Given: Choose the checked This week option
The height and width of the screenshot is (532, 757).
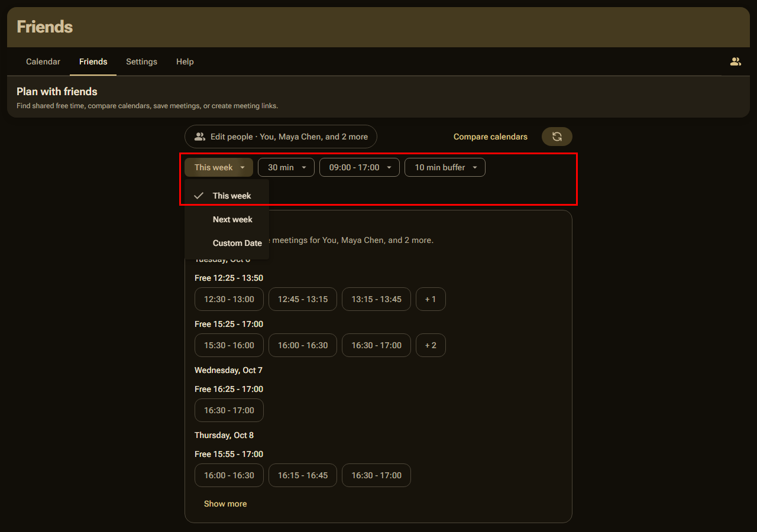Looking at the screenshot, I should [x=227, y=196].
